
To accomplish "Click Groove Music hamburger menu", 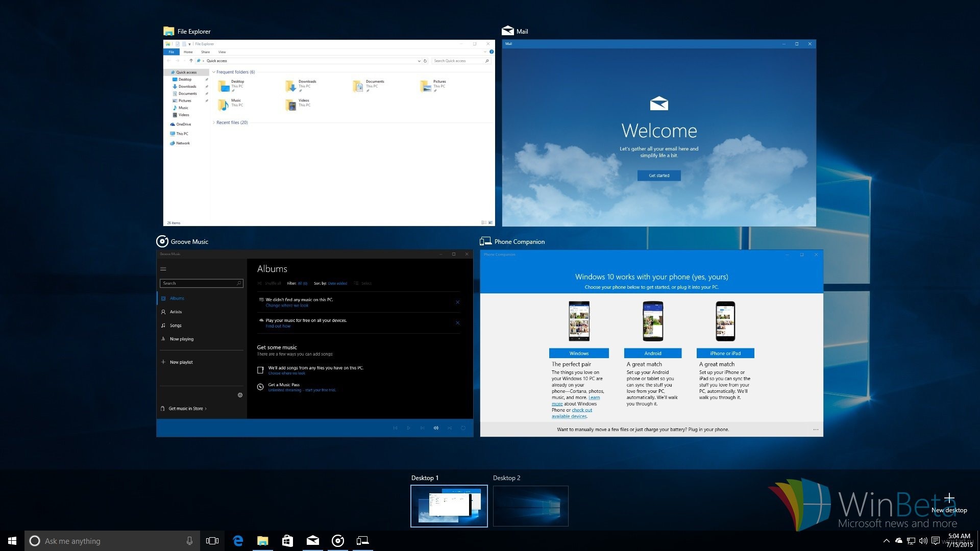I will pos(163,269).
